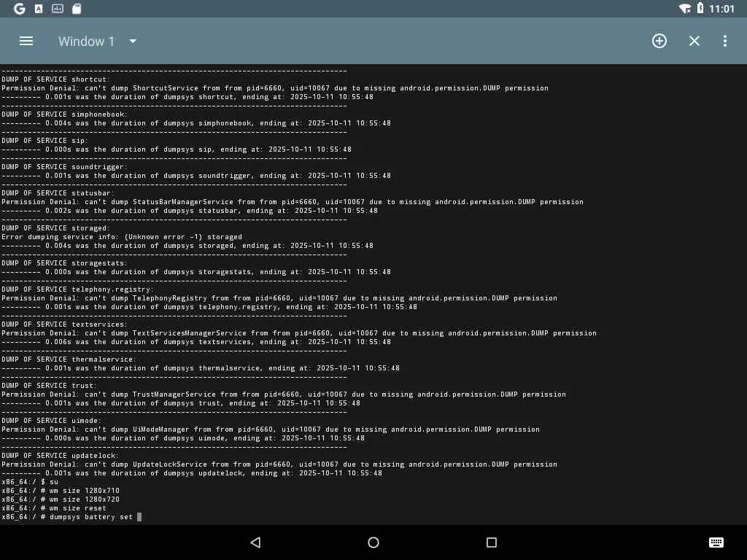The image size is (747, 560).
Task: Select Permission Denial line for StatusBarManagerService
Action: 293,202
